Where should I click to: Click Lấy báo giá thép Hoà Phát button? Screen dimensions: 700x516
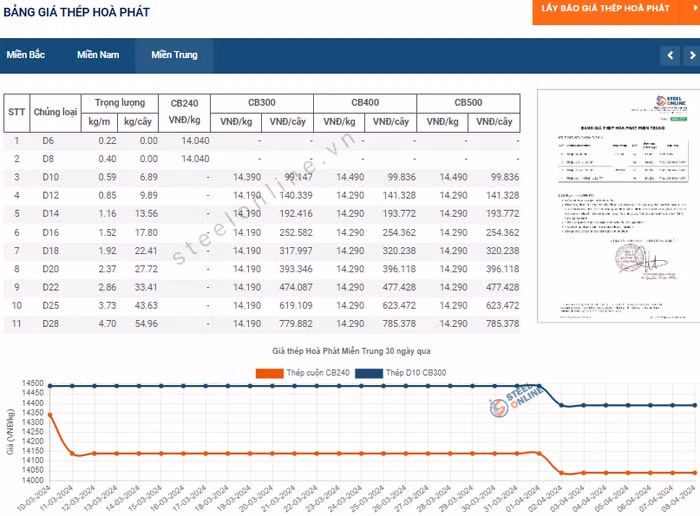click(x=606, y=8)
